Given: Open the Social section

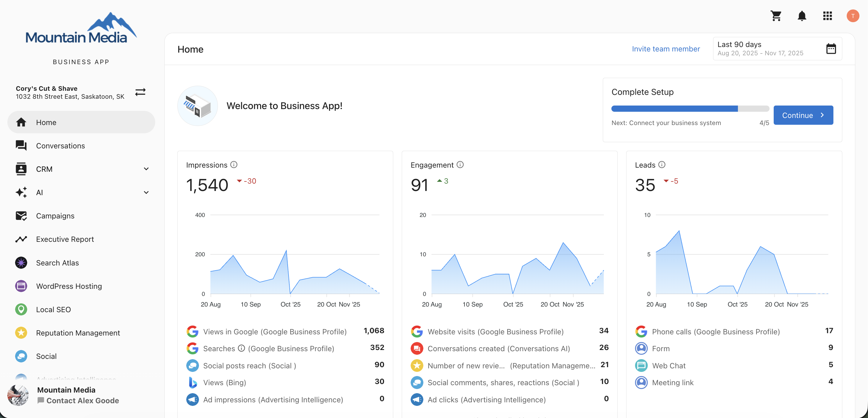Looking at the screenshot, I should click(x=46, y=356).
